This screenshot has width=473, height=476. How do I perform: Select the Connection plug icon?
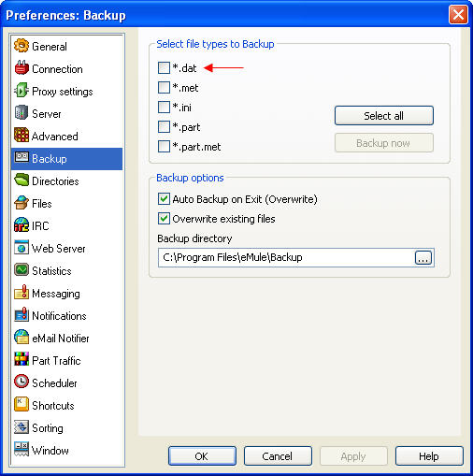pyautogui.click(x=21, y=68)
